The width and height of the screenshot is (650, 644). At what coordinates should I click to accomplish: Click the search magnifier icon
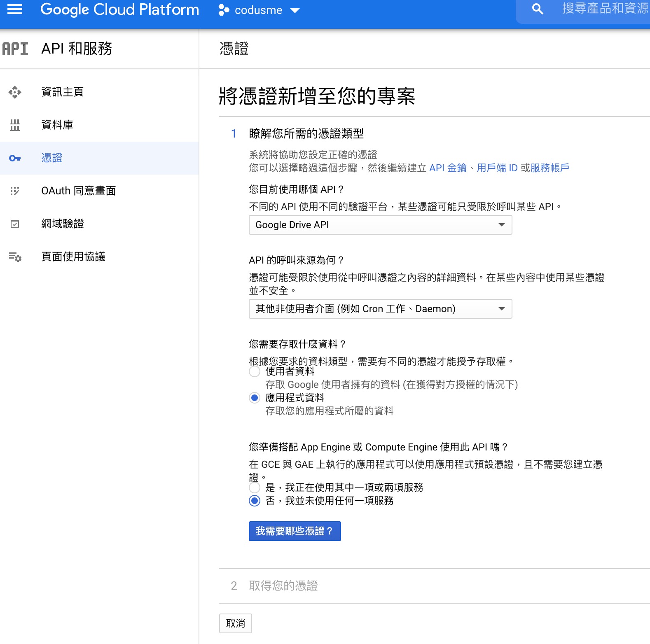[537, 9]
